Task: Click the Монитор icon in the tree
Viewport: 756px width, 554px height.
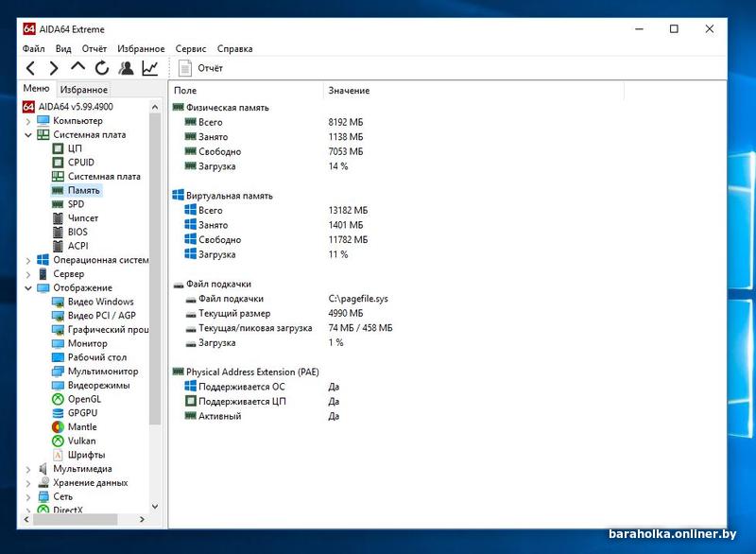Action: 58,344
